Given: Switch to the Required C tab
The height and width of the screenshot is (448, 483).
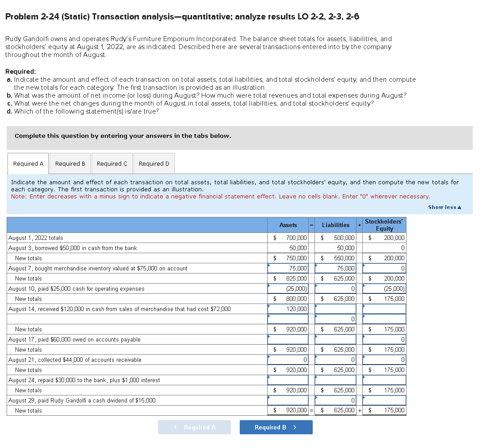Looking at the screenshot, I should [x=111, y=163].
